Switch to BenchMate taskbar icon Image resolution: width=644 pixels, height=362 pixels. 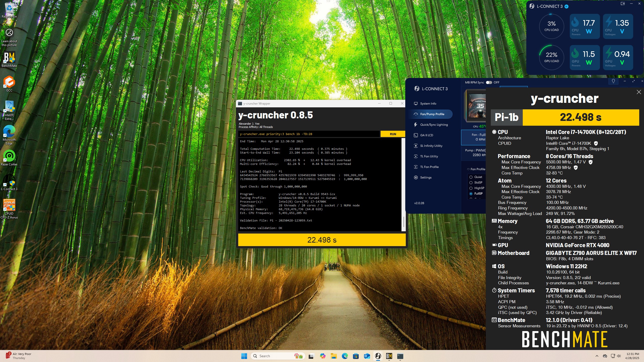point(389,356)
